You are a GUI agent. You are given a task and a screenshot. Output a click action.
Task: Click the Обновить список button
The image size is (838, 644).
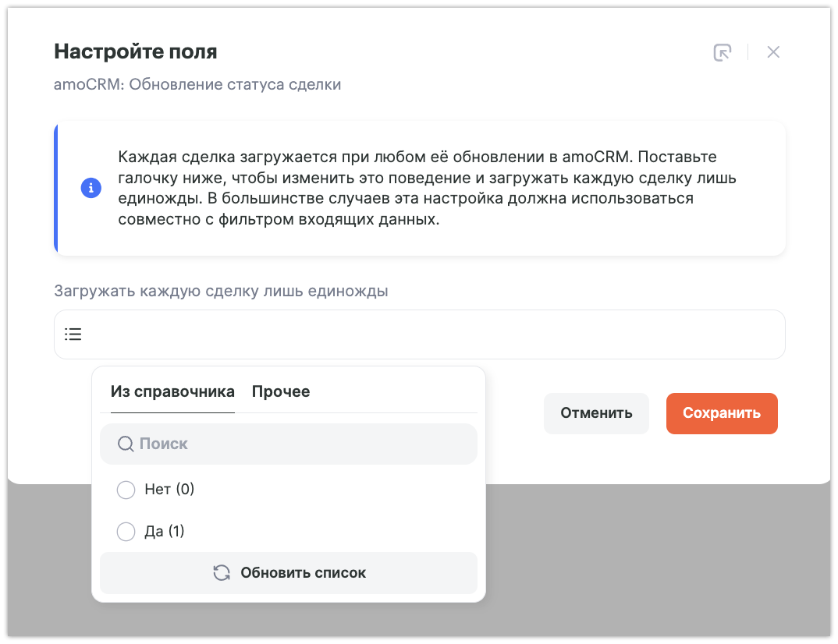pos(289,573)
